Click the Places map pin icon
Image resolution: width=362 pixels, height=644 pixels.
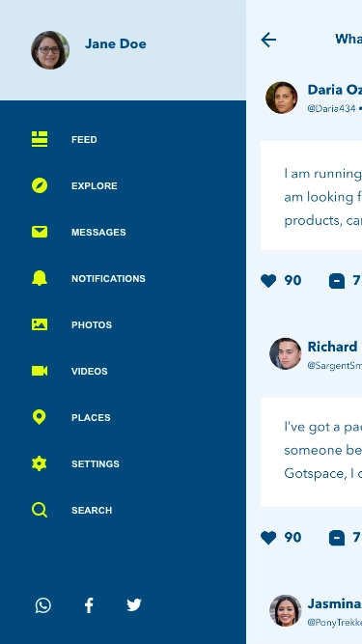tap(40, 417)
